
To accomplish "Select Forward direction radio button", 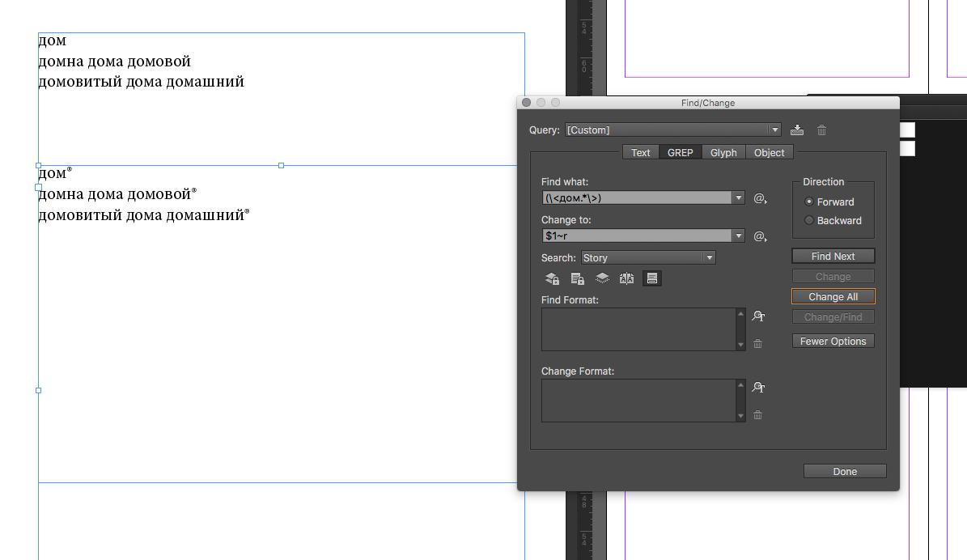I will point(809,202).
